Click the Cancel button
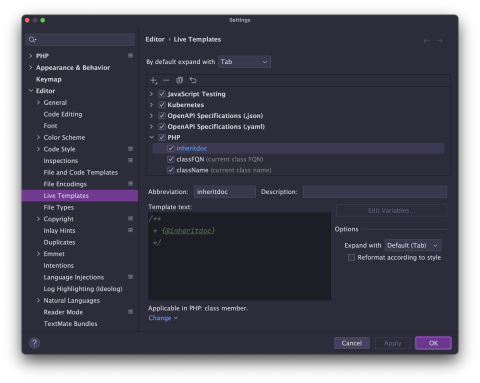This screenshot has height=383, width=480. 352,343
